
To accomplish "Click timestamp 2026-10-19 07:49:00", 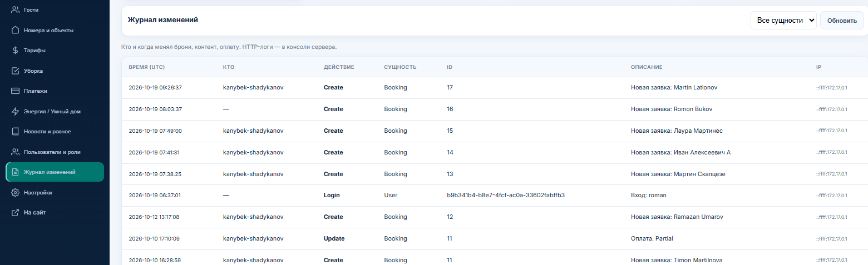I will (155, 131).
